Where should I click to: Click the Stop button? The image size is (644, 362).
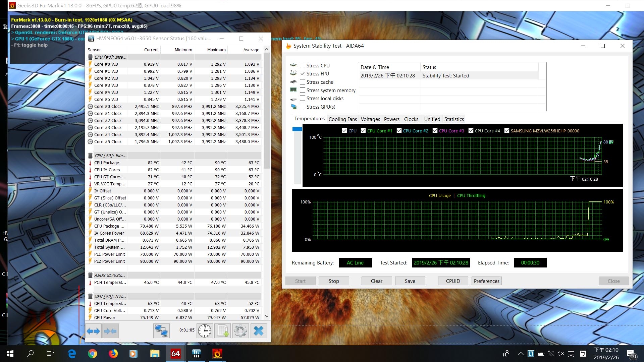(334, 281)
